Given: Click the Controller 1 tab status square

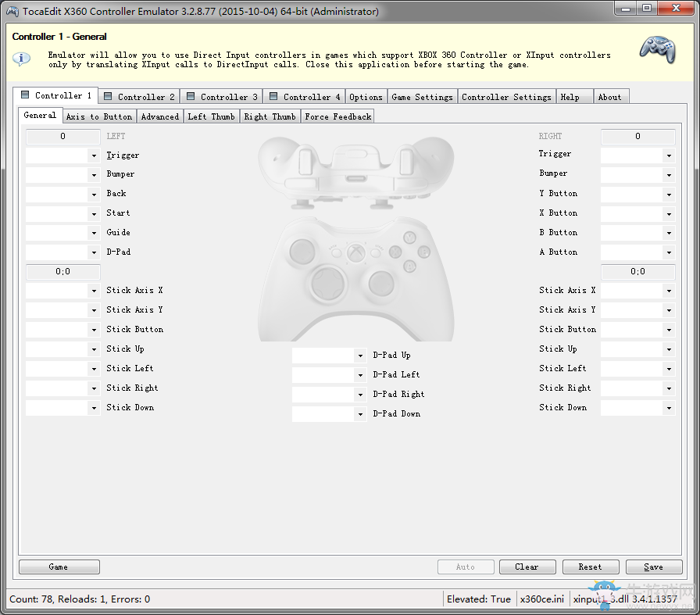Looking at the screenshot, I should [x=26, y=95].
